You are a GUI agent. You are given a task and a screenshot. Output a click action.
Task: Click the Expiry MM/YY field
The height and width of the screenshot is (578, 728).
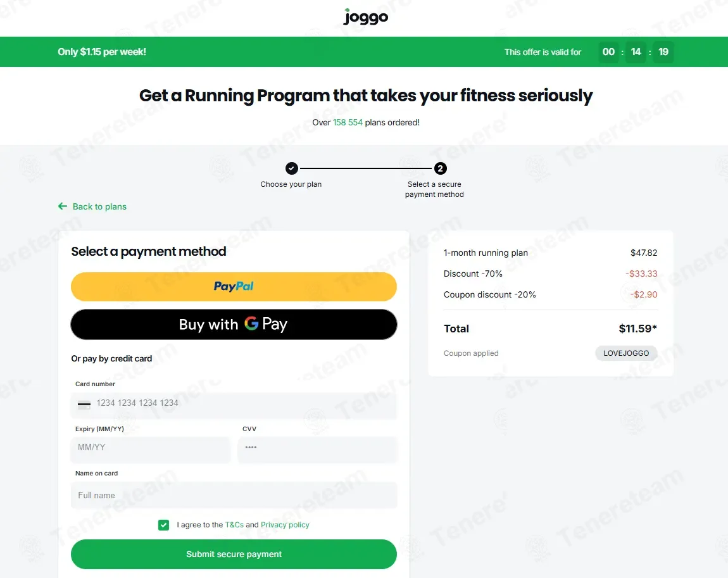click(x=151, y=448)
